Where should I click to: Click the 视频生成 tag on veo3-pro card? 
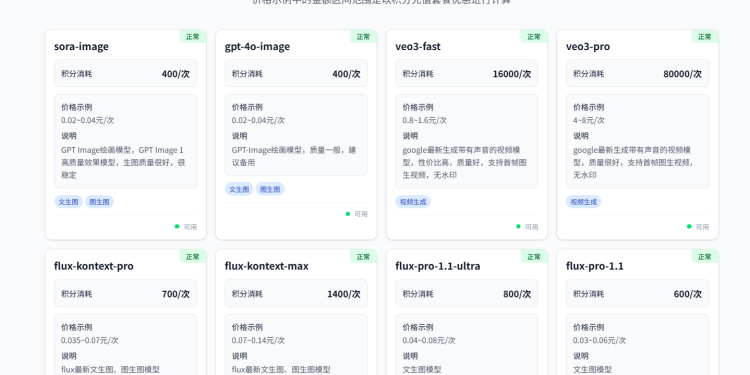(584, 202)
